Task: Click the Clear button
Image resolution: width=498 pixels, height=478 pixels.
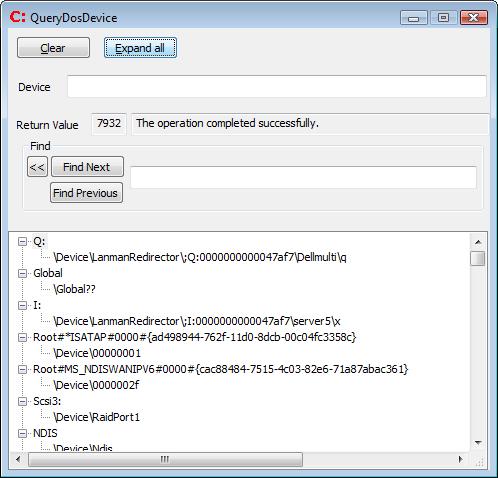Action: click(x=53, y=48)
